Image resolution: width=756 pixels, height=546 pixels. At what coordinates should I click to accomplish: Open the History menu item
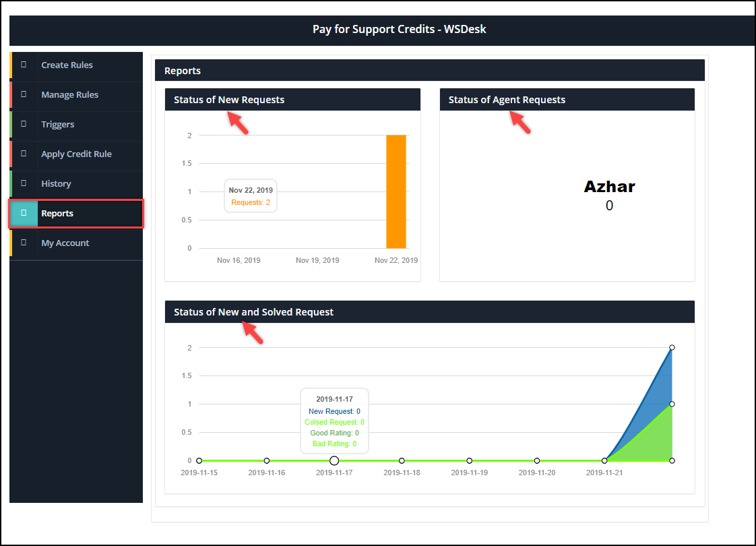76,184
